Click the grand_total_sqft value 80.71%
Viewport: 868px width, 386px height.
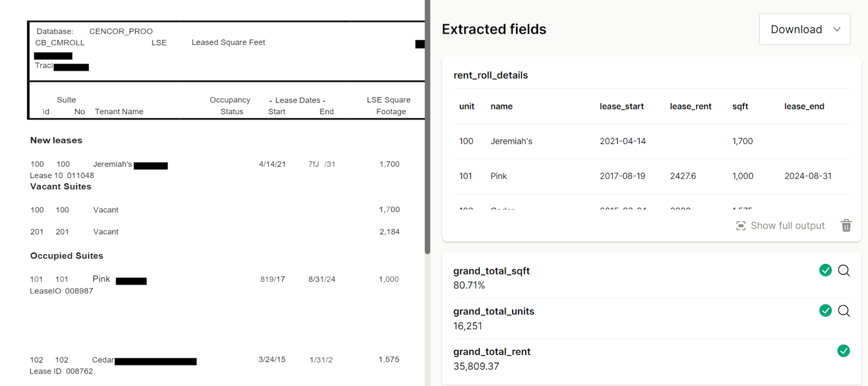[469, 286]
